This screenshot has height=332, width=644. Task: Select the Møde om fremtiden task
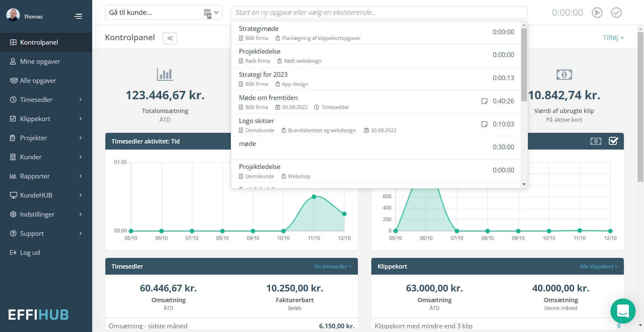pyautogui.click(x=376, y=102)
